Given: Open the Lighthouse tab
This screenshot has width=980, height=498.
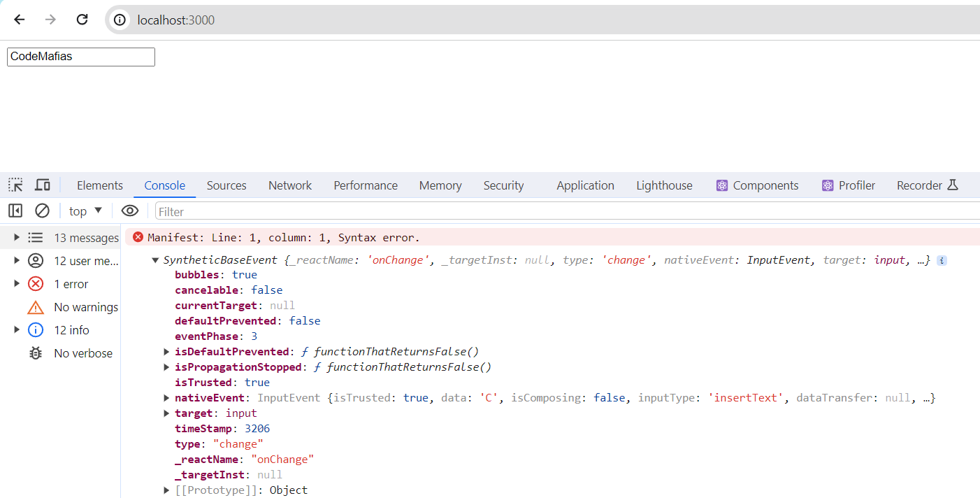Looking at the screenshot, I should point(664,185).
